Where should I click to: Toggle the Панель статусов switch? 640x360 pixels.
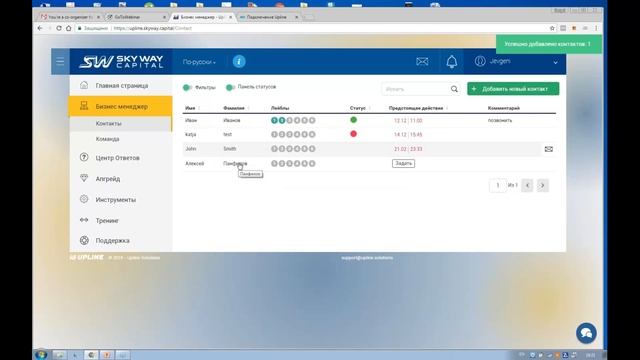230,87
